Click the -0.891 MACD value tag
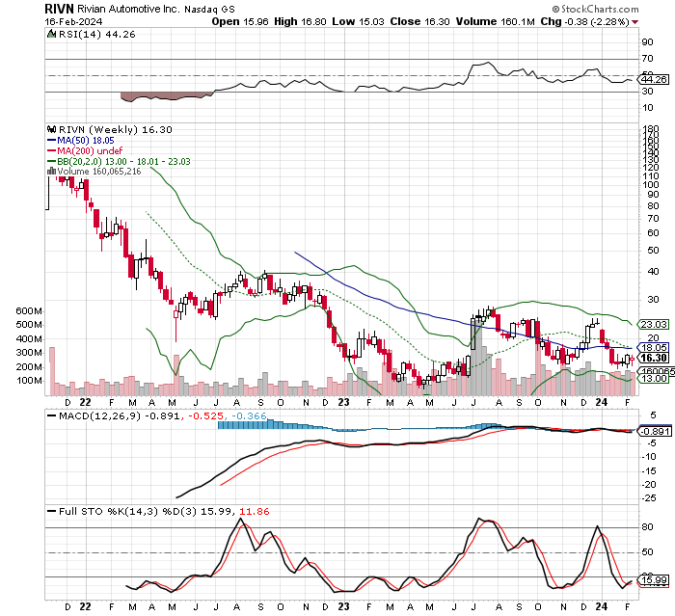675x616 pixels. [x=654, y=431]
